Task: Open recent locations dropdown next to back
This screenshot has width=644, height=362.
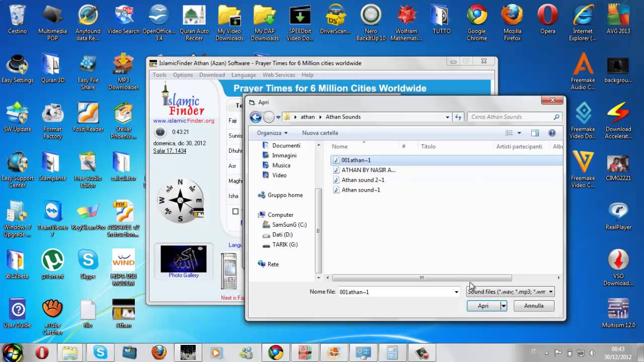Action: (278, 118)
